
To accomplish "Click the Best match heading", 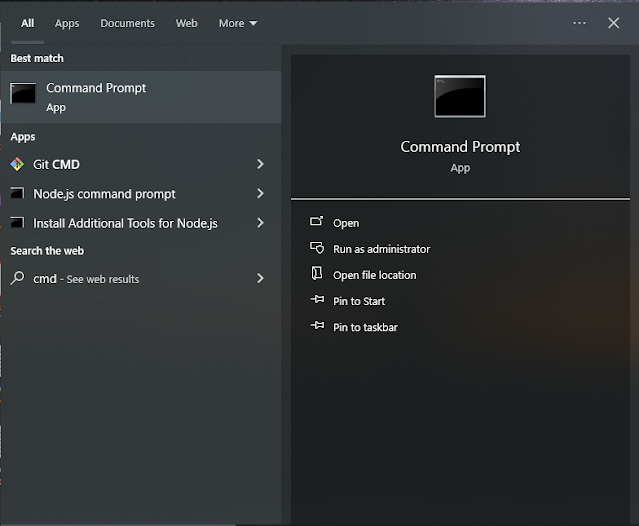I will (37, 58).
